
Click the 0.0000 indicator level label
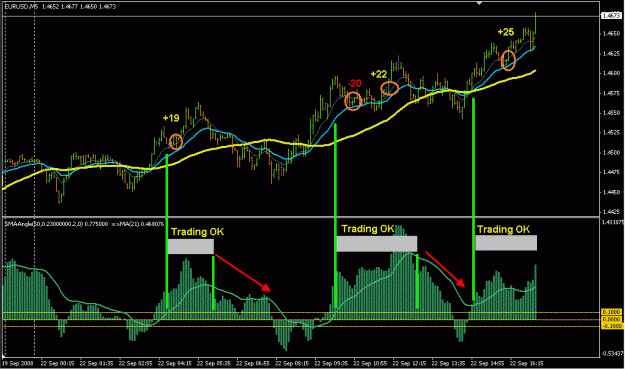(x=611, y=319)
